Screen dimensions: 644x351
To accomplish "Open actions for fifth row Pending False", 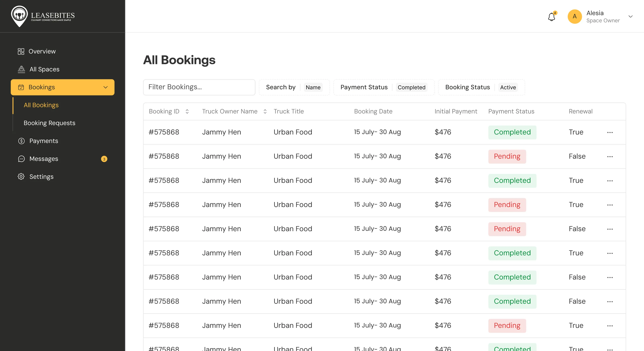I will tap(610, 229).
